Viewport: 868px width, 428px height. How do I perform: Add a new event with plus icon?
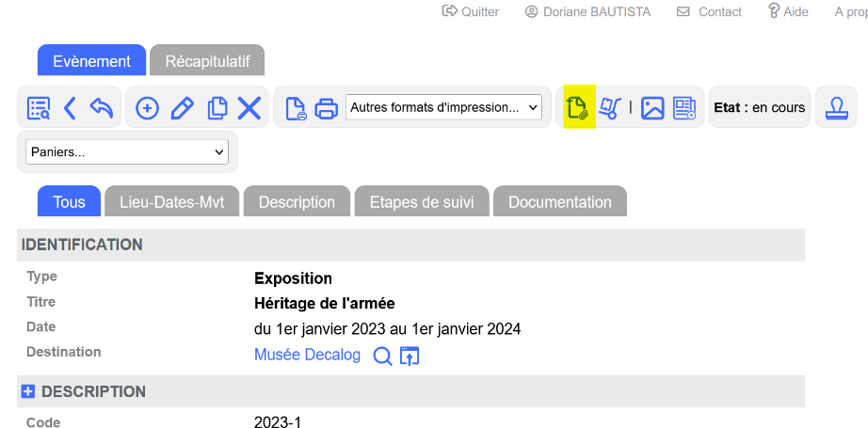coord(147,108)
